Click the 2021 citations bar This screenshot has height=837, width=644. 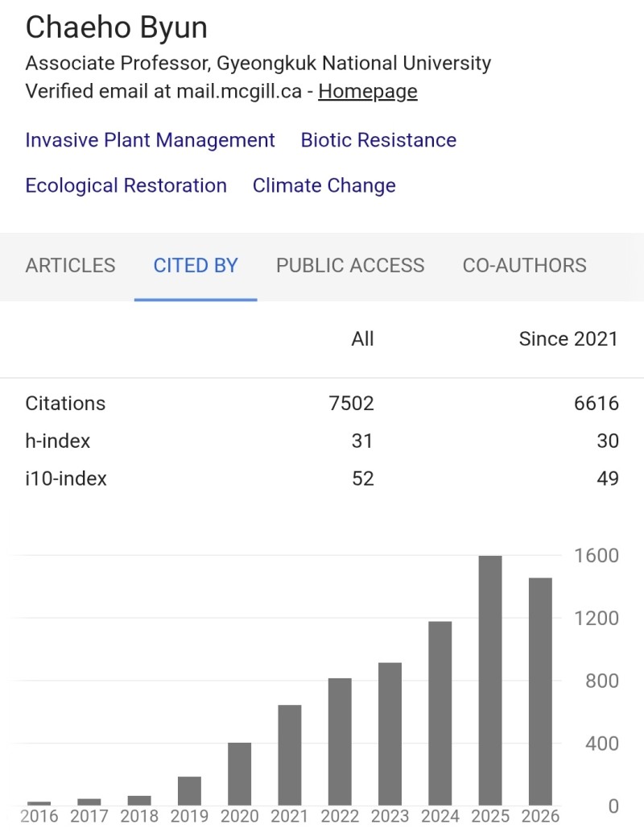tap(290, 756)
